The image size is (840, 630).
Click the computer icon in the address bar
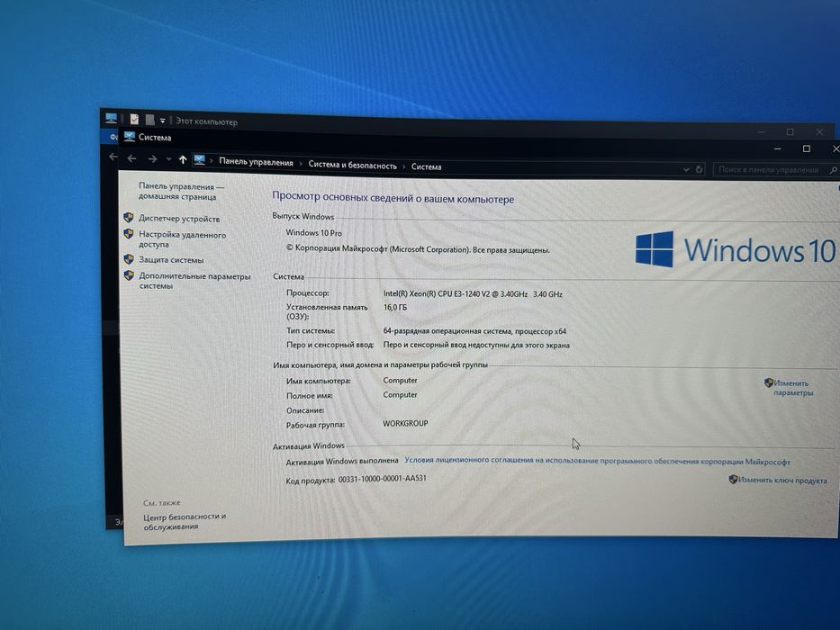coord(200,159)
